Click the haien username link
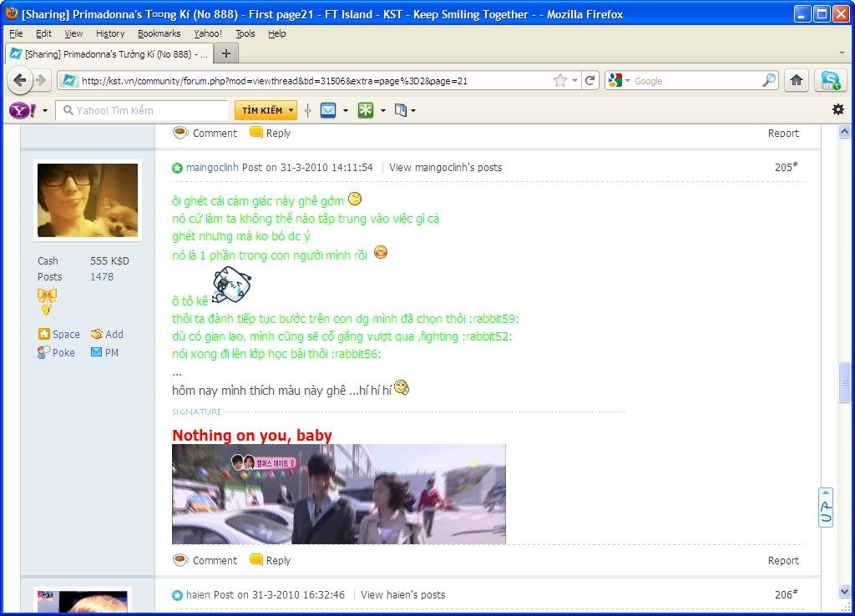The width and height of the screenshot is (855, 616). coord(198,595)
